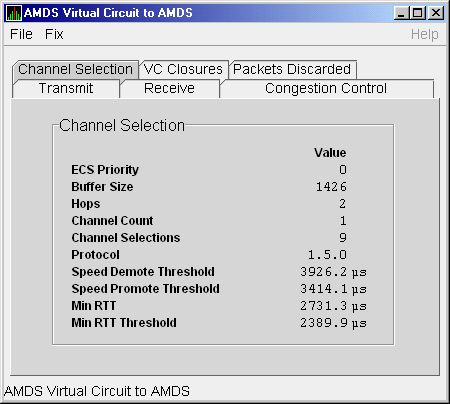This screenshot has width=450, height=404.
Task: Click the Buffer Size value 1426
Action: click(331, 187)
